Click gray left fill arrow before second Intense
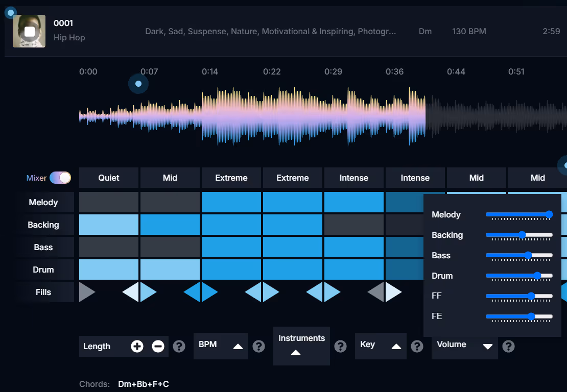567x392 pixels. point(377,292)
